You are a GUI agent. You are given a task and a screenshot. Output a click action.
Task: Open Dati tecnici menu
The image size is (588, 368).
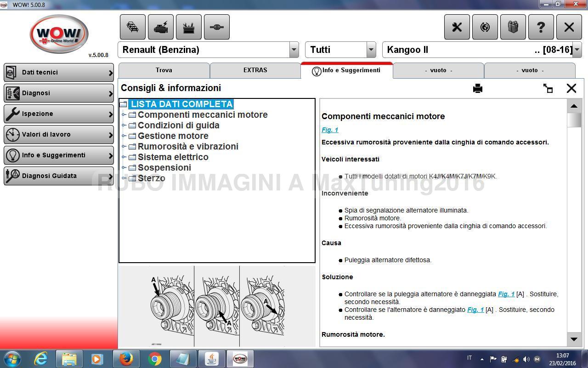(59, 73)
